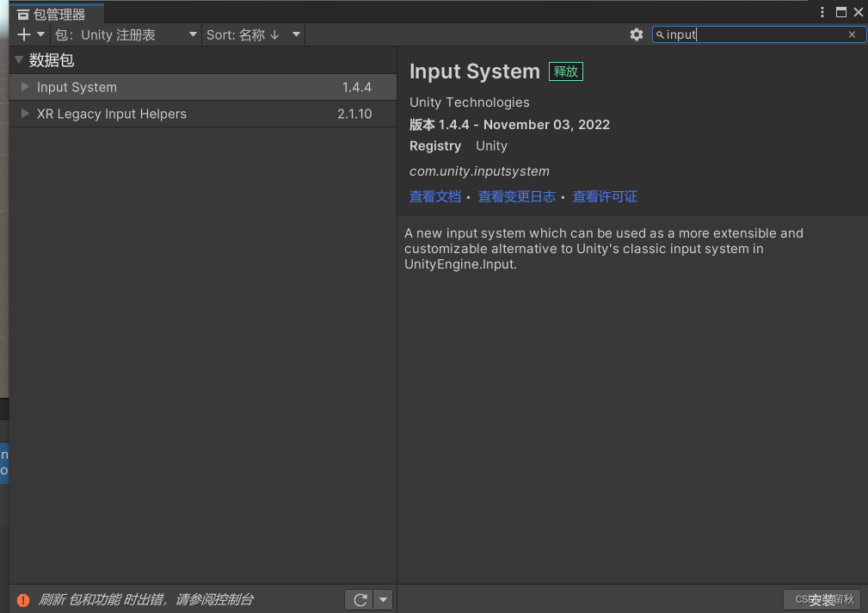Select the XR Legacy Input Helpers package
Image resolution: width=868 pixels, height=613 pixels.
tap(203, 114)
